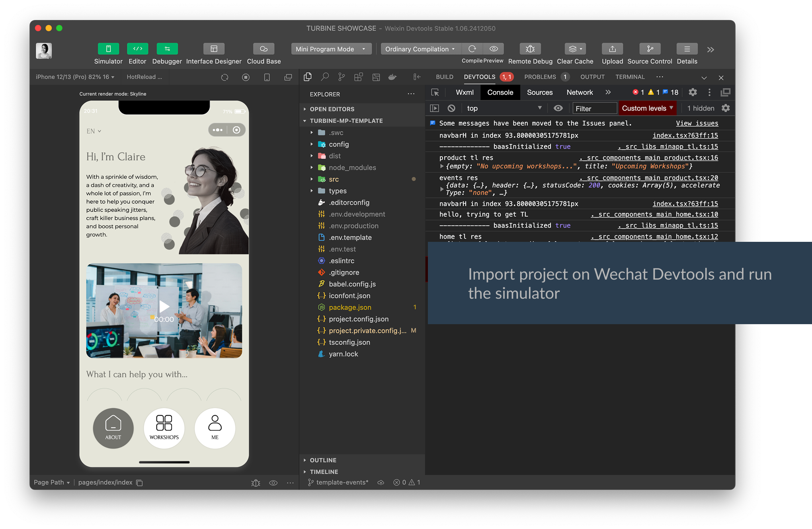This screenshot has width=812, height=529.
Task: Click the clear console icon
Action: click(x=451, y=108)
